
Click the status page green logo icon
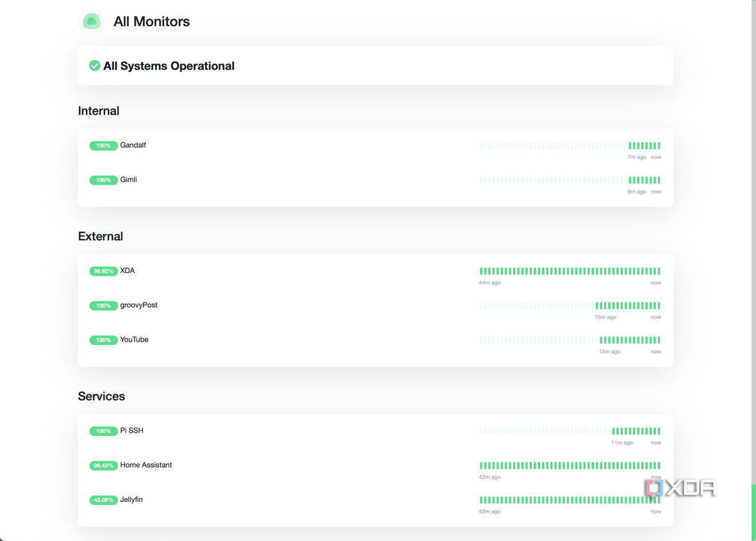pos(92,22)
